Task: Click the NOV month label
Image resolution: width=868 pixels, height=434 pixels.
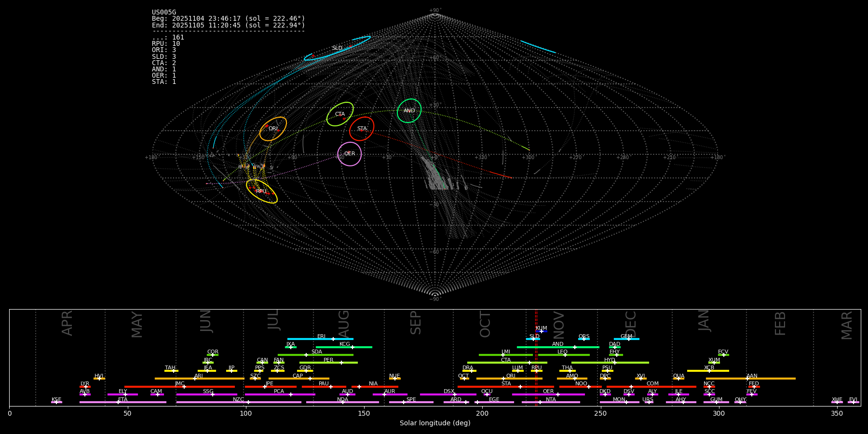Action: point(558,325)
